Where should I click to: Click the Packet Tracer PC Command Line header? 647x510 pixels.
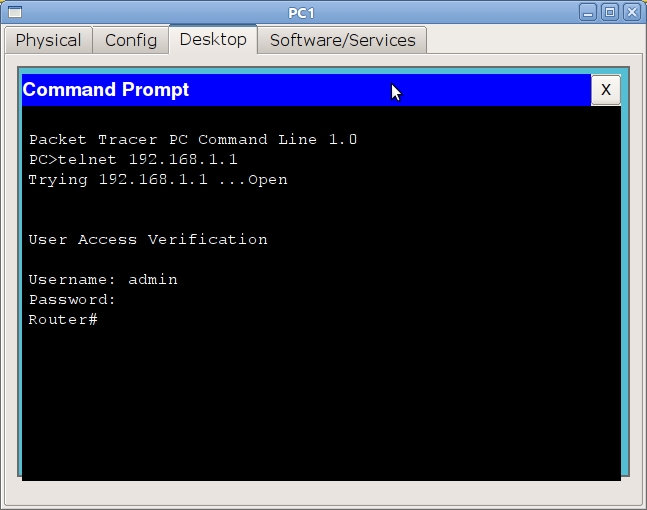tap(192, 140)
